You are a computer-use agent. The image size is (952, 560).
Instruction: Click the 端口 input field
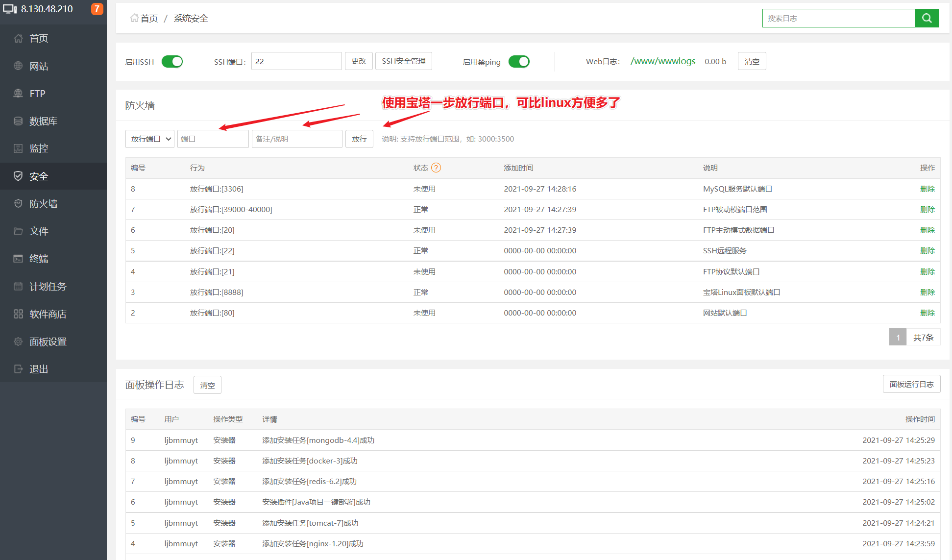pyautogui.click(x=213, y=139)
